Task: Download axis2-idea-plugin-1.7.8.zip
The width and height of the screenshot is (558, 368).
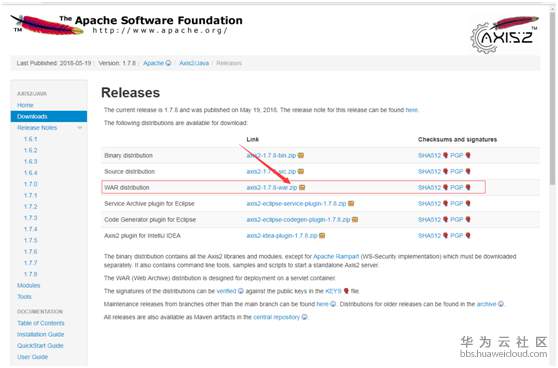Action: (x=282, y=236)
